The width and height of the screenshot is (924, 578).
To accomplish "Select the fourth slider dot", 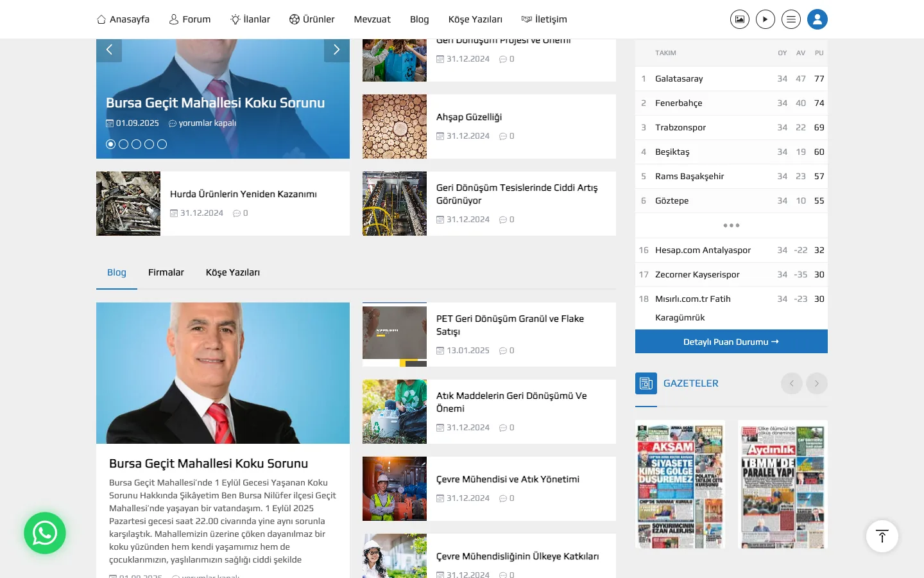I will (x=149, y=144).
